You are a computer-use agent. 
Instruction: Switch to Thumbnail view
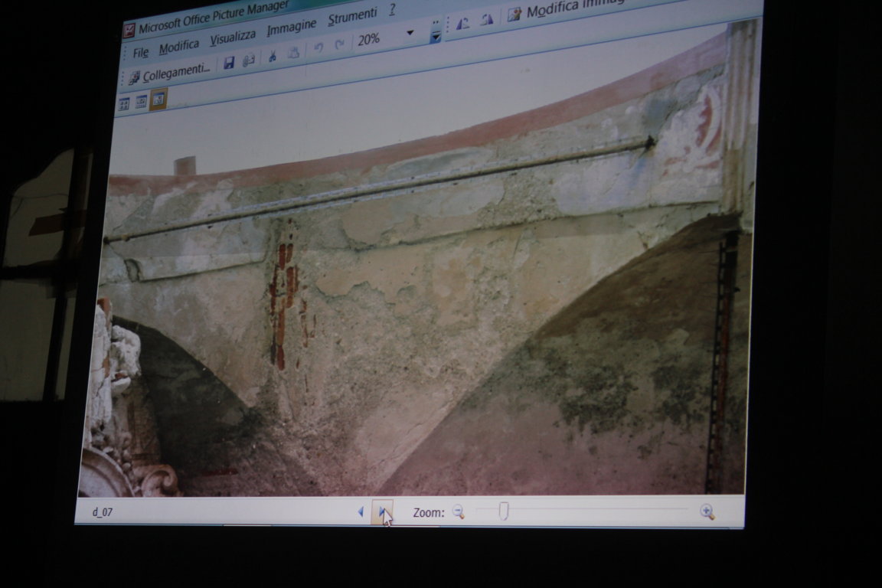(x=124, y=103)
